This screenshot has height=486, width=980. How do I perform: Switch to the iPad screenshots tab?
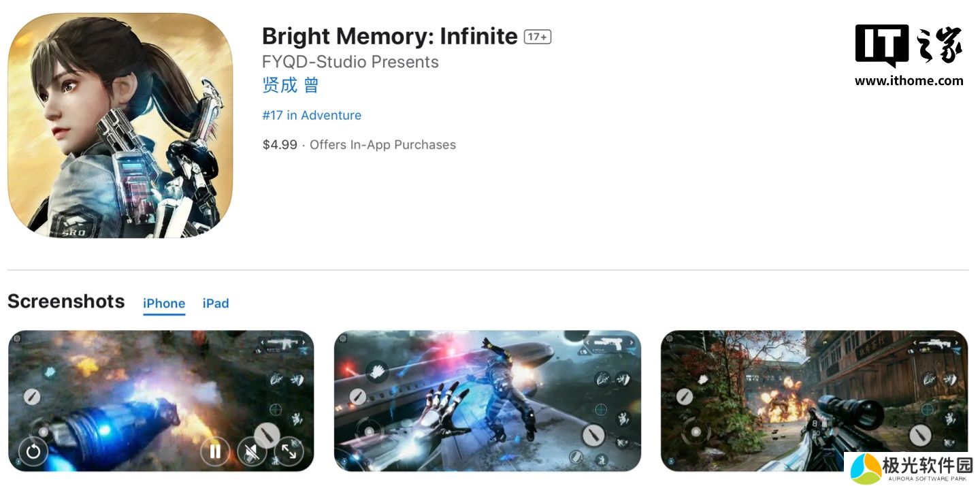click(x=216, y=304)
